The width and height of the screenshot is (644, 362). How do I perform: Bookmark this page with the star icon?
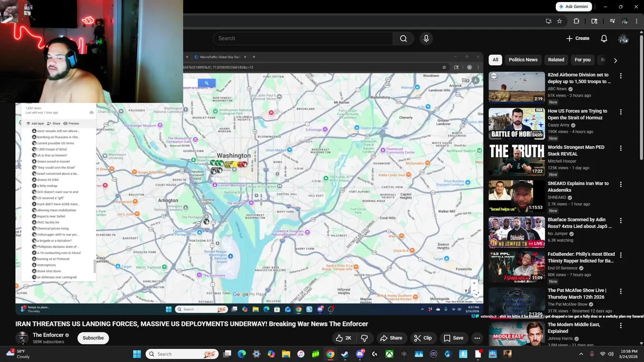point(559,21)
